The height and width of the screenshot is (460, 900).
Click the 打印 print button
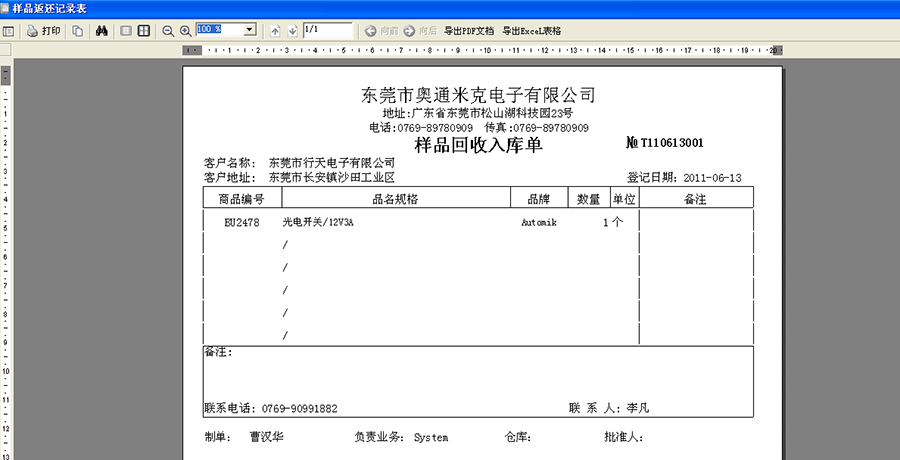[44, 31]
